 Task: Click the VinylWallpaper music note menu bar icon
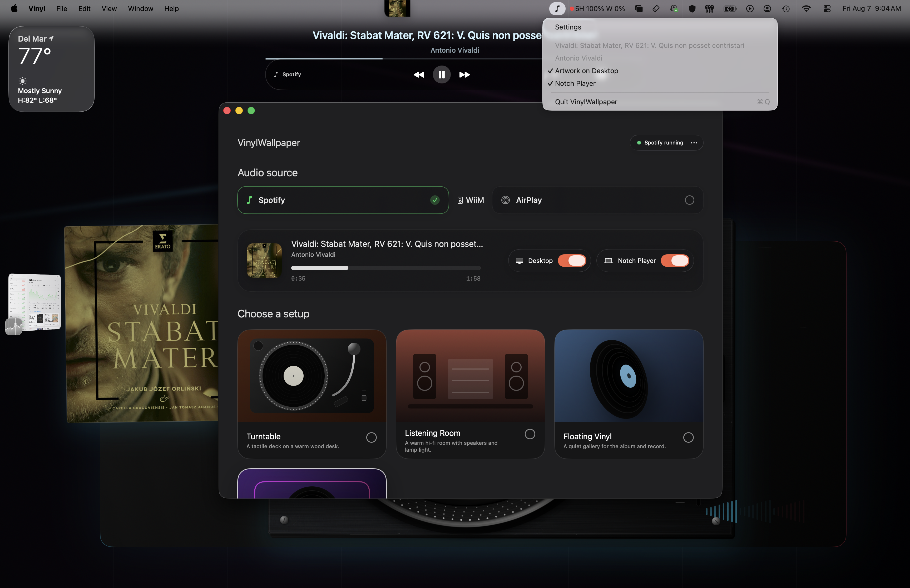click(557, 8)
